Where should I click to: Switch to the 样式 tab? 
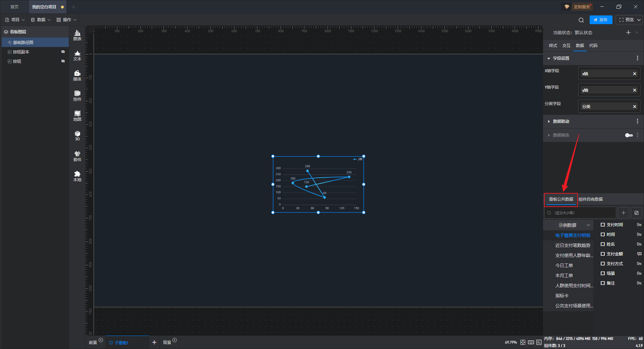553,46
